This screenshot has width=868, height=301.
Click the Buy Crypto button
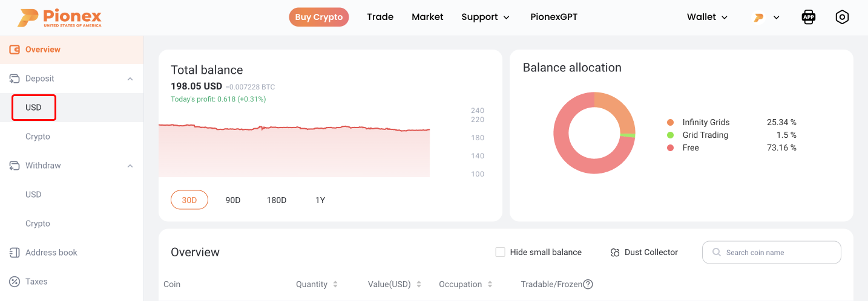(319, 17)
